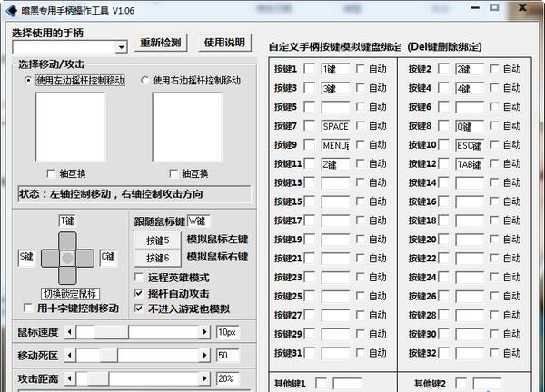Click the 攻击距离 slider thumb

(98, 378)
